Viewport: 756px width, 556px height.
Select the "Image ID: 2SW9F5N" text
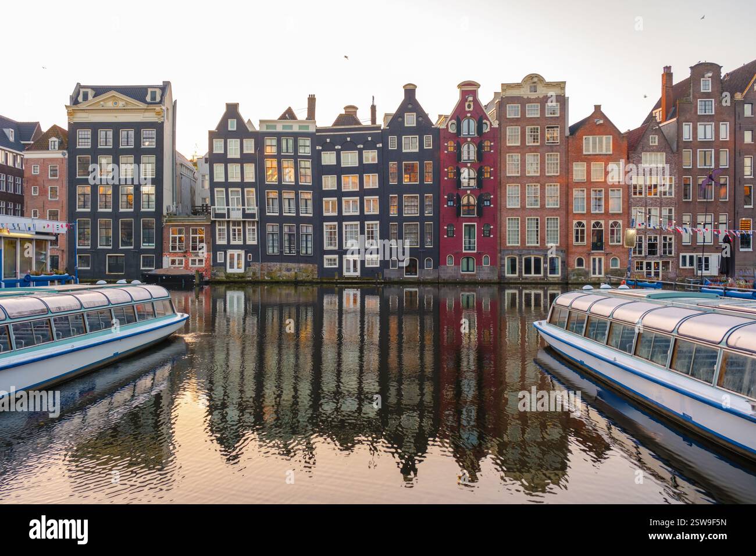[x=687, y=523]
